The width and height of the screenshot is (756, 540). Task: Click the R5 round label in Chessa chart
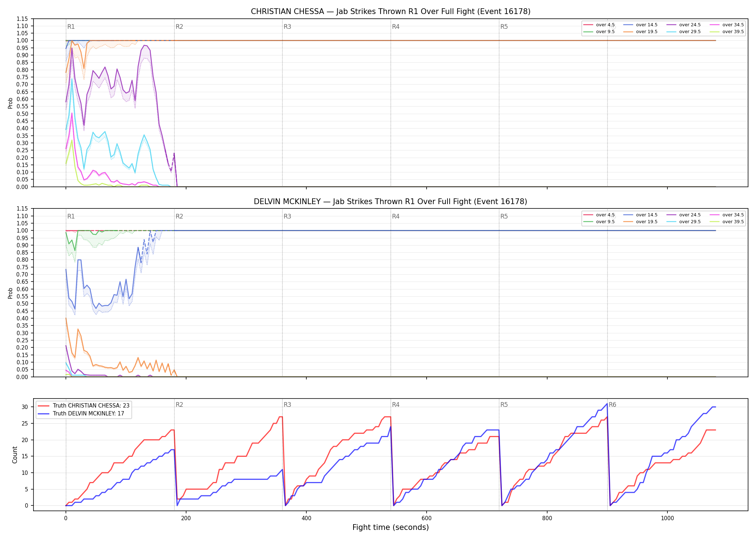pyautogui.click(x=504, y=27)
